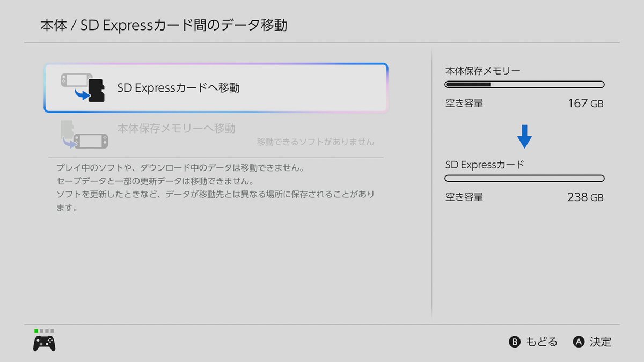The image size is (644, 362).
Task: Click the blue downward transfer arrow
Action: click(x=524, y=137)
